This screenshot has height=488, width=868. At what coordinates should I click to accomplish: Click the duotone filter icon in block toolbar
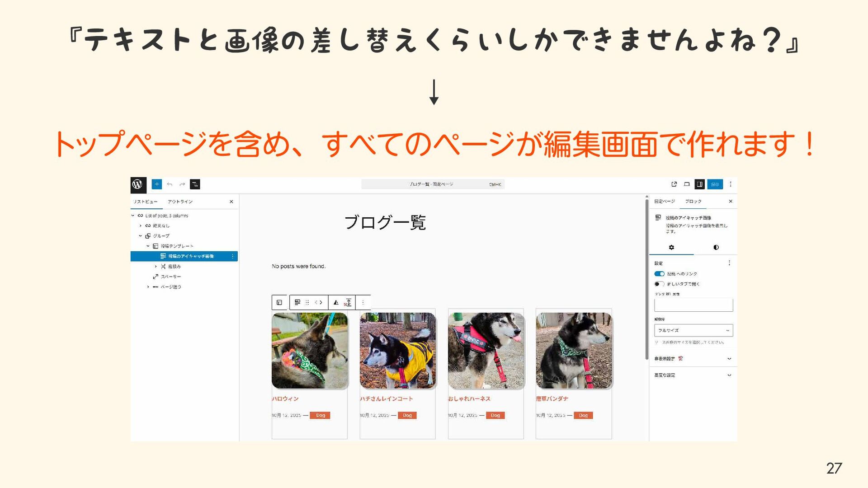336,302
